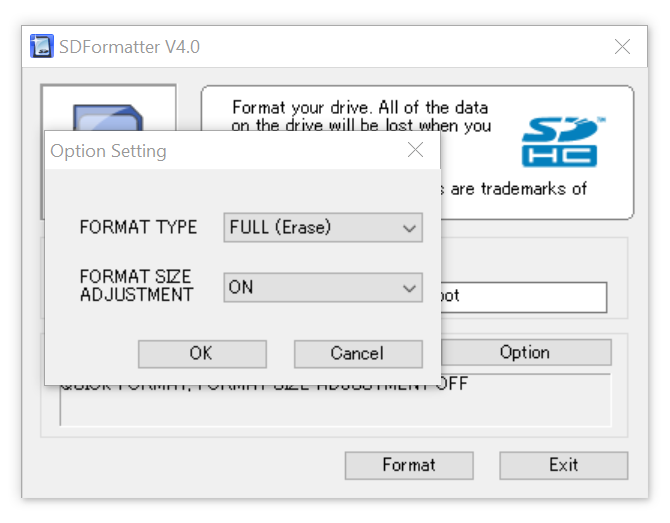
Task: Click the SDFormatter app icon in title bar
Action: coord(42,47)
